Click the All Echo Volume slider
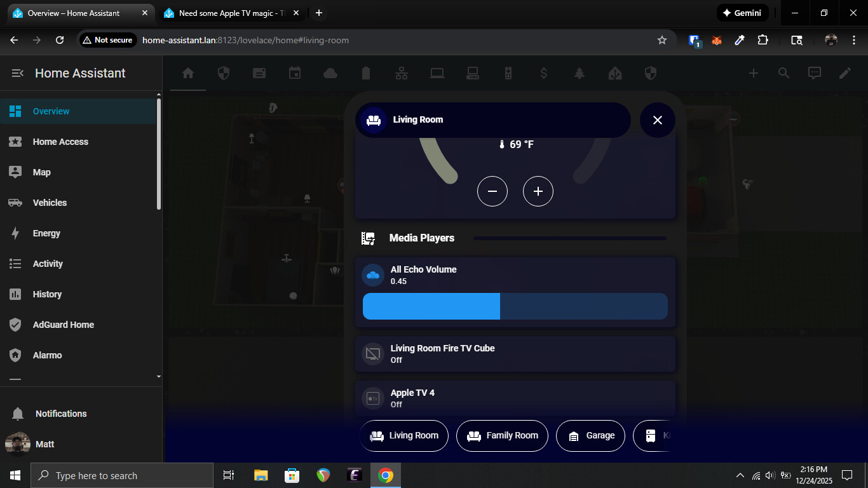 point(515,306)
